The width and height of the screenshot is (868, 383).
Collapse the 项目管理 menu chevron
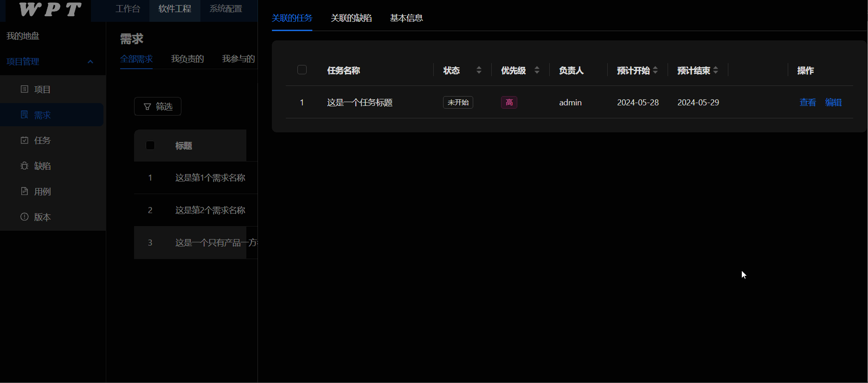tap(90, 62)
